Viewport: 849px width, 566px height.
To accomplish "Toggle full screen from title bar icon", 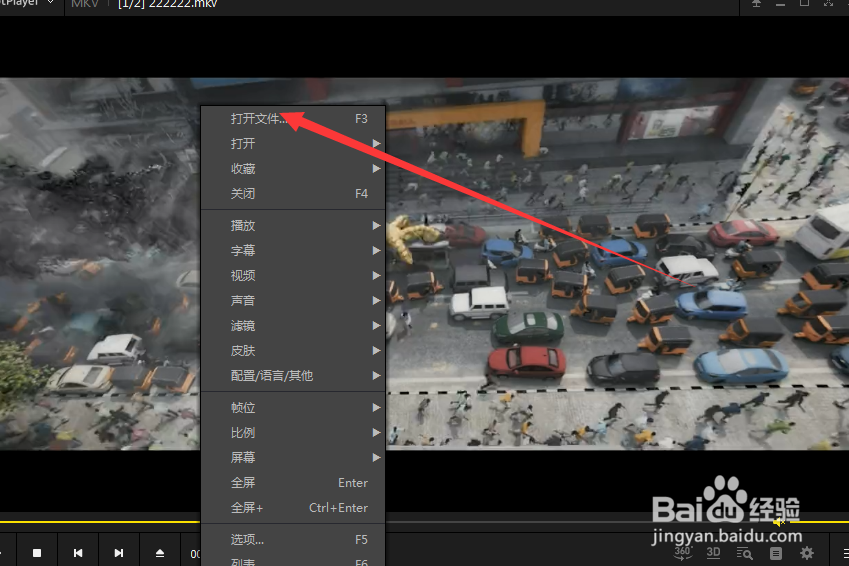I will [x=828, y=3].
